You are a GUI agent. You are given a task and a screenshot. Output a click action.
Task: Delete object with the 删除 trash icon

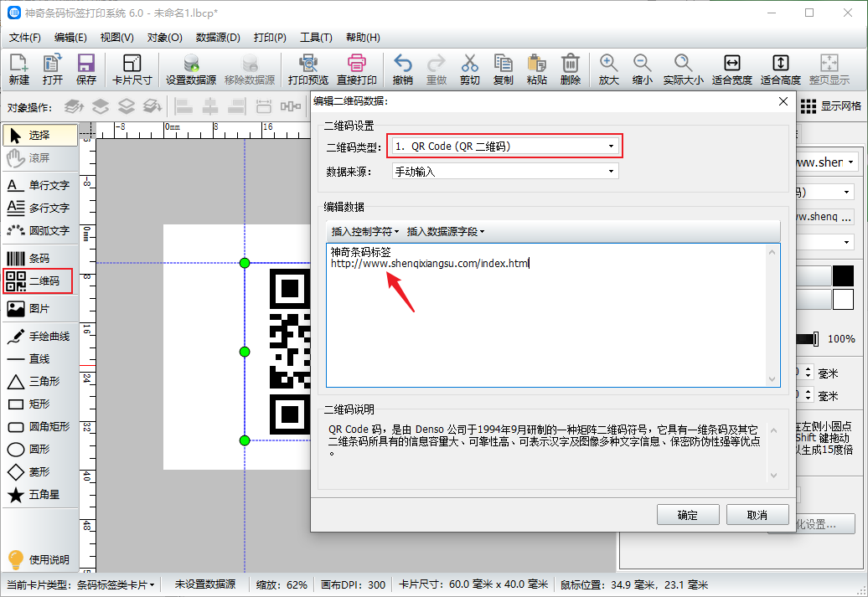(571, 69)
